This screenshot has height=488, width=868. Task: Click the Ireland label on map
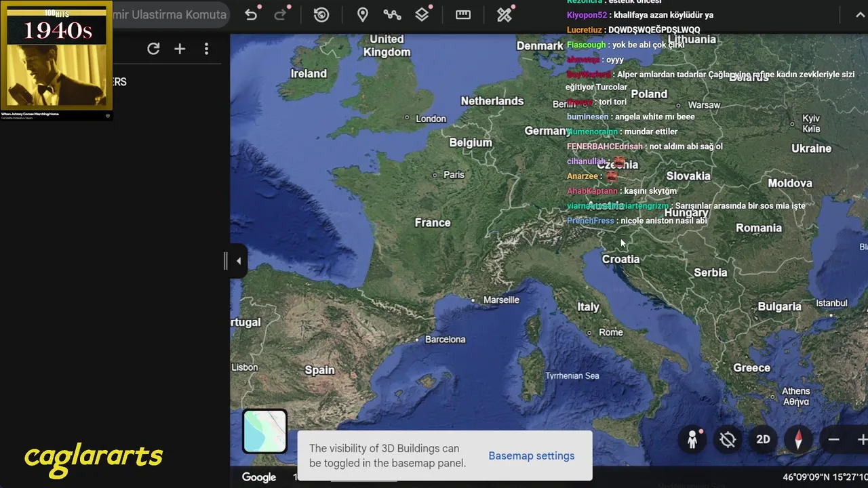click(x=309, y=73)
